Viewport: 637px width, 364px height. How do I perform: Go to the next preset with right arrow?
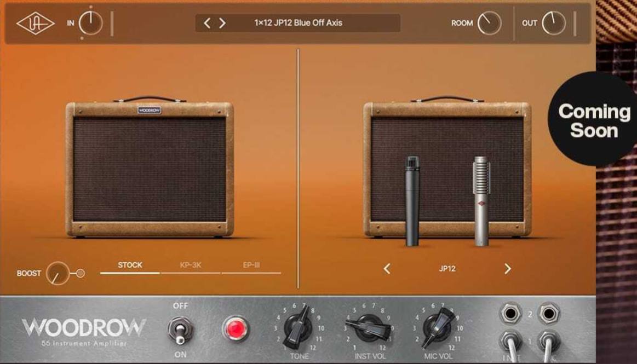tap(222, 23)
